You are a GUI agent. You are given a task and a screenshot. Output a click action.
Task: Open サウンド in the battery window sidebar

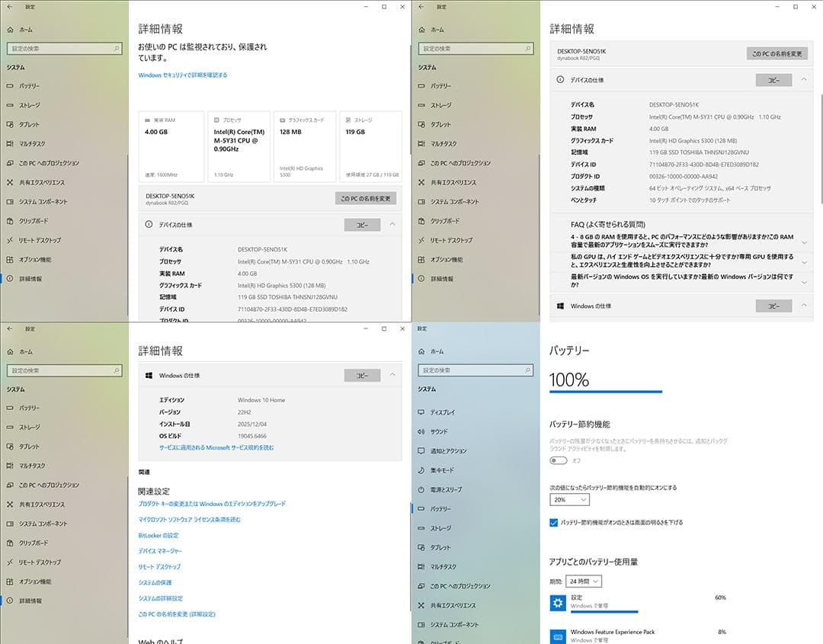433,432
